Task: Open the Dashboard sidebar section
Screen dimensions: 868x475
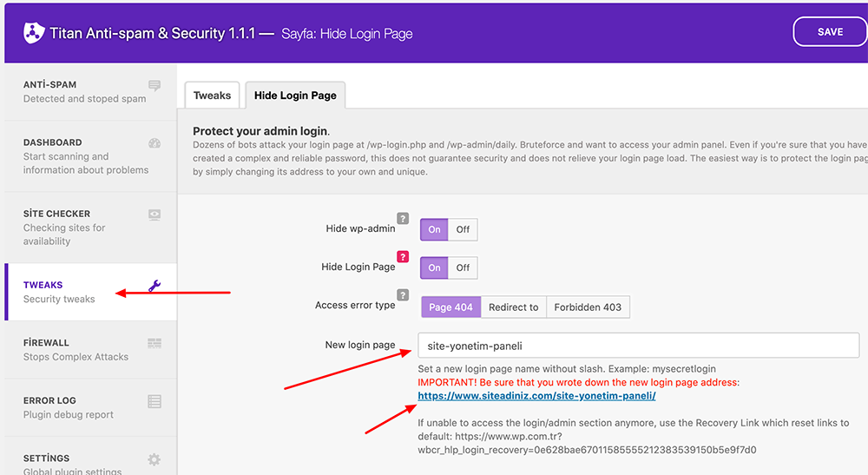Action: tap(90, 156)
